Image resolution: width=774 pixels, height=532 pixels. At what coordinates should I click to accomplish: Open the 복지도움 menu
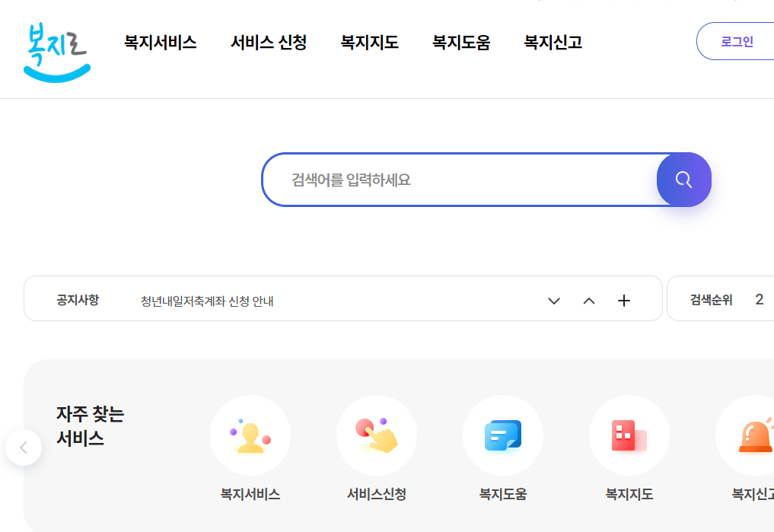tap(461, 43)
